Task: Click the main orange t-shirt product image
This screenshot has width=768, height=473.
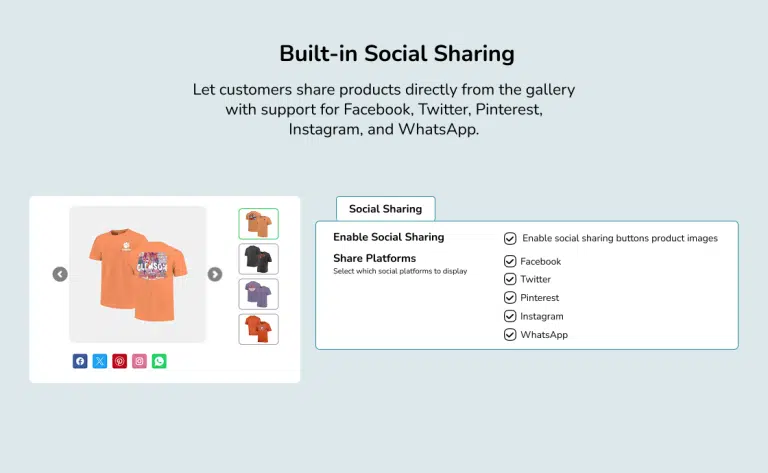Action: pyautogui.click(x=138, y=273)
